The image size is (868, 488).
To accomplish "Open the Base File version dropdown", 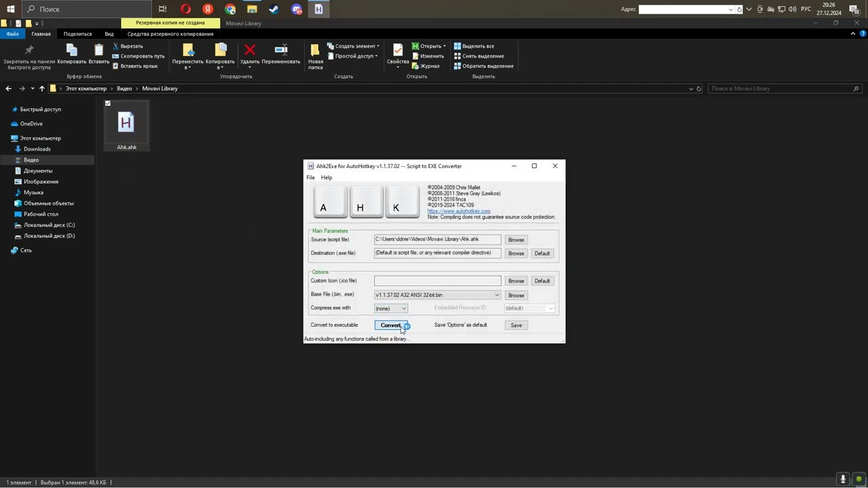I will click(497, 295).
